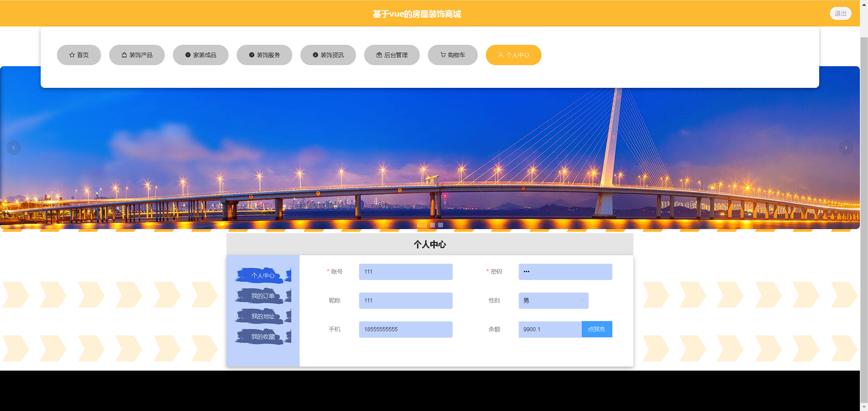This screenshot has width=868, height=411.
Task: Expand the 性别 gender dropdown
Action: click(x=553, y=301)
